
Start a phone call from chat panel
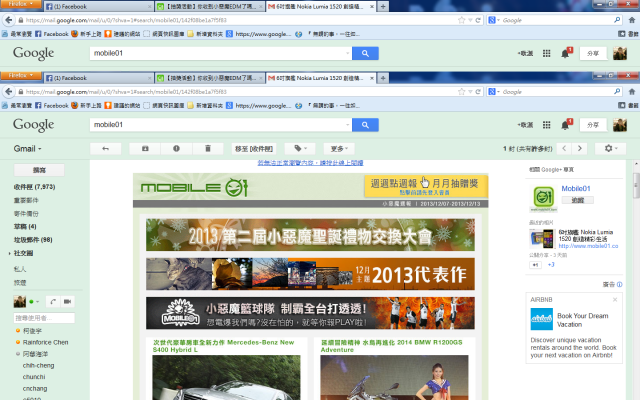53,302
